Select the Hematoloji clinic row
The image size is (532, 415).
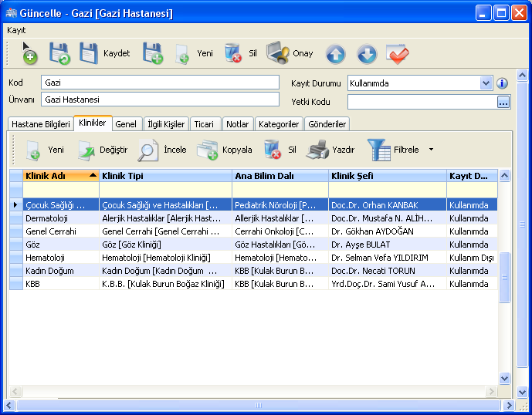(46, 258)
